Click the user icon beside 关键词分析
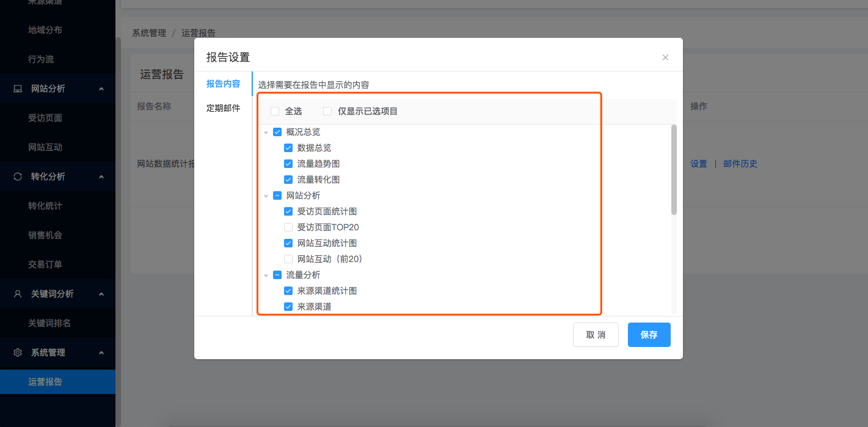The image size is (868, 427). pos(18,294)
